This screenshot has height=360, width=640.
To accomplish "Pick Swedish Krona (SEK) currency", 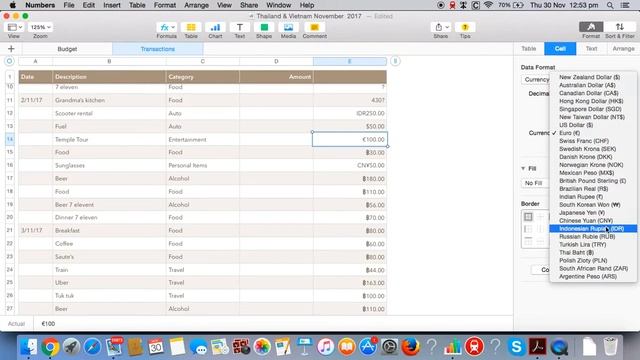I will point(593,149).
